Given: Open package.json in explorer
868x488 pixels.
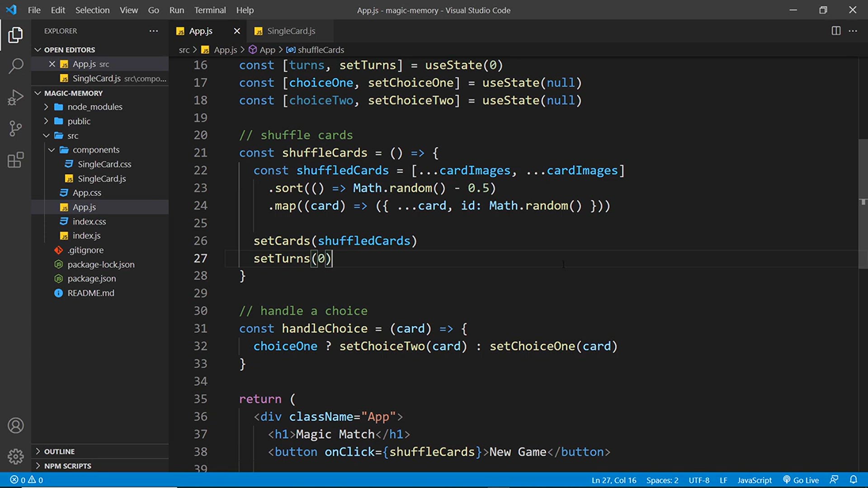Looking at the screenshot, I should coord(100,278).
